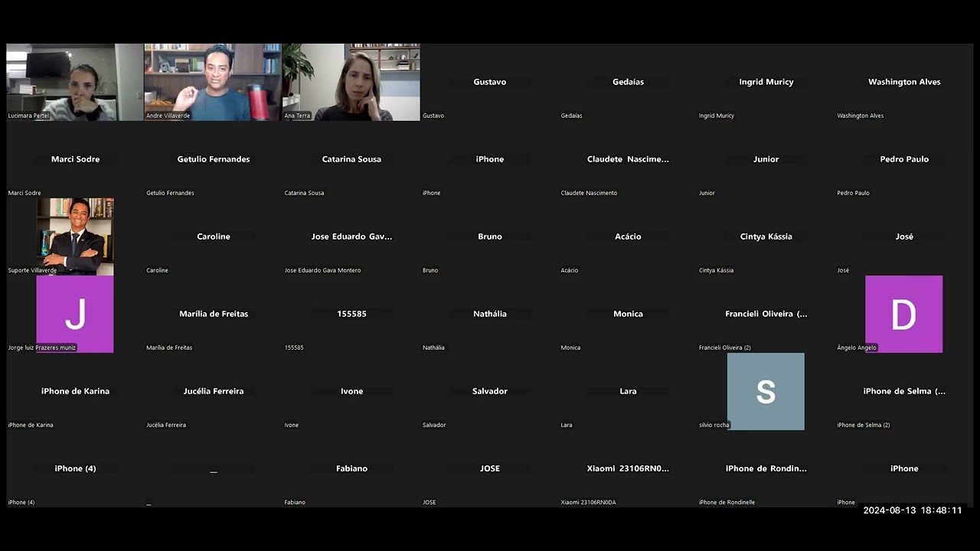980x551 pixels.
Task: Select the Xiaomi 23106RN0DA participant tile
Action: (628, 468)
